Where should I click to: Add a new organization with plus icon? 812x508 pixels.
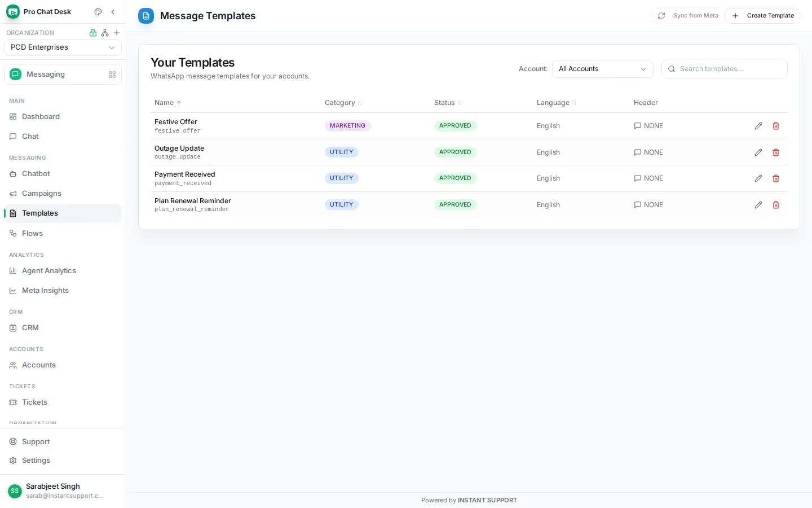[117, 33]
